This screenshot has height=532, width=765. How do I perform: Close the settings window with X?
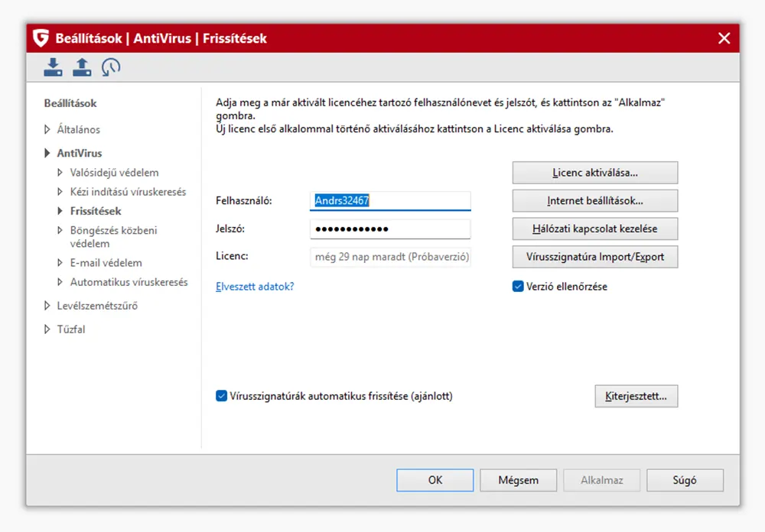pos(724,38)
